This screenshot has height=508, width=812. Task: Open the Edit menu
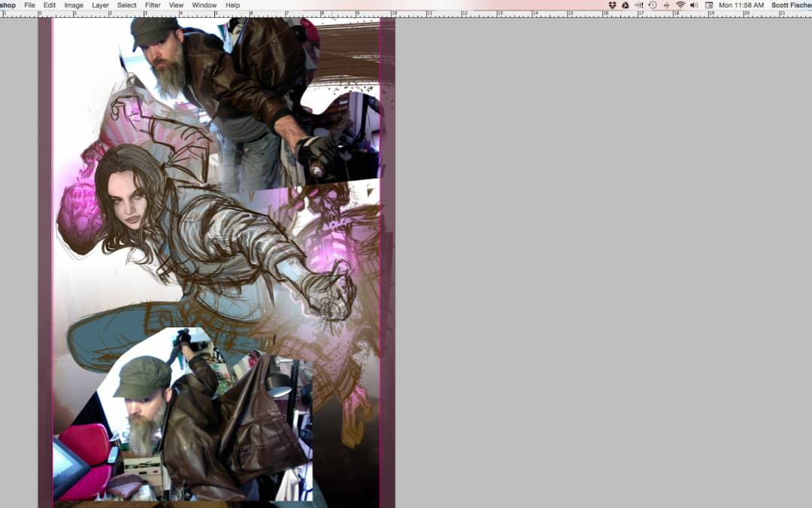tap(50, 5)
